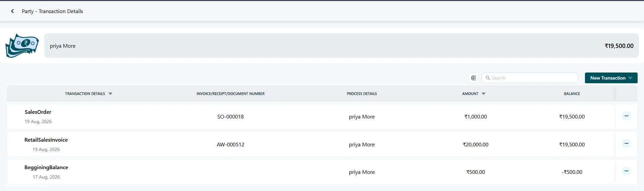The height and width of the screenshot is (191, 644).
Task: Select the BegginingBalance transaction entry
Action: click(46, 168)
